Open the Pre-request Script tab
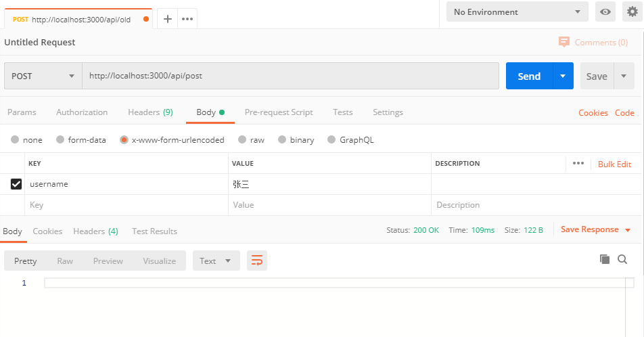This screenshot has height=337, width=644. [279, 112]
